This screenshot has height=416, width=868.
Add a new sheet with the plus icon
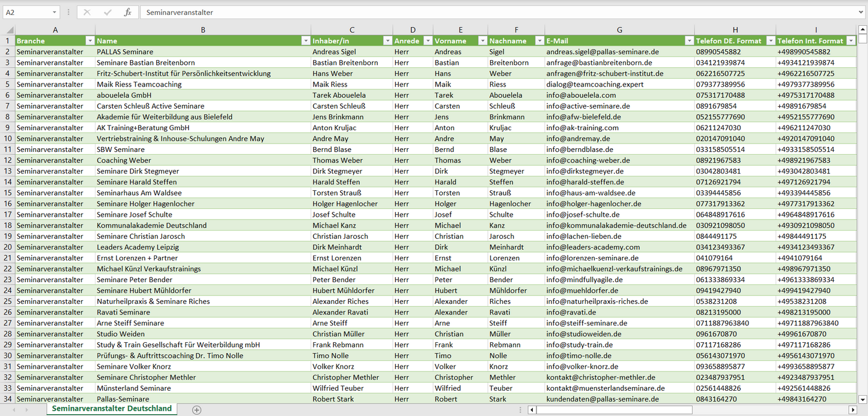click(196, 409)
